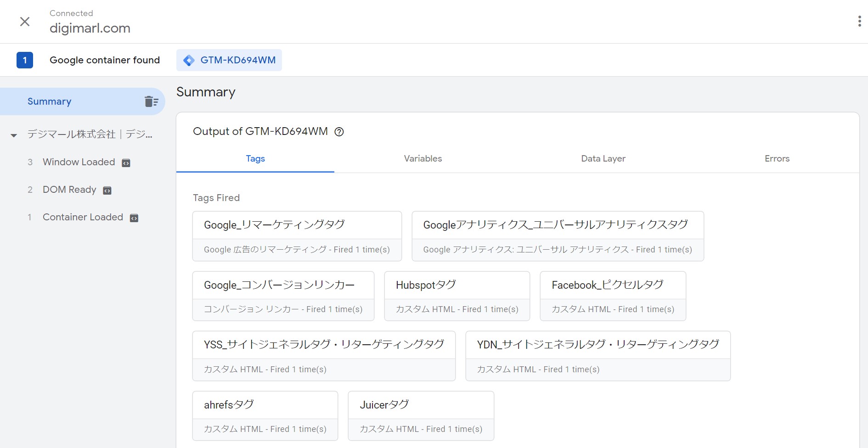This screenshot has width=868, height=448.
Task: Click the number 1 container count badge
Action: tap(25, 60)
